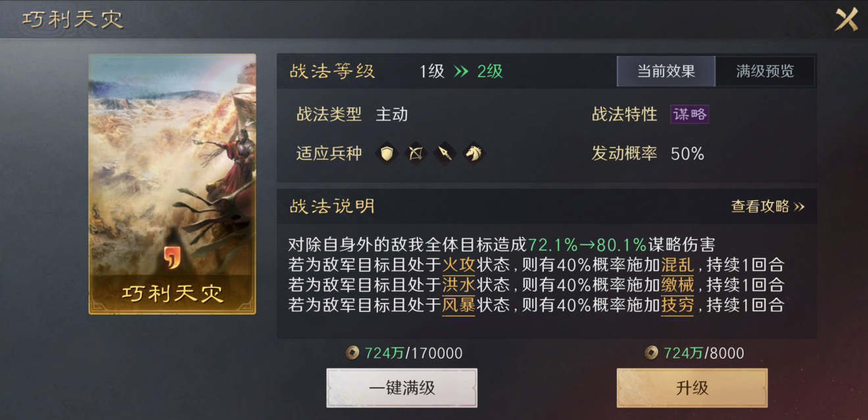The height and width of the screenshot is (420, 868).
Task: Tap the 洪水 status keyword
Action: point(459,286)
